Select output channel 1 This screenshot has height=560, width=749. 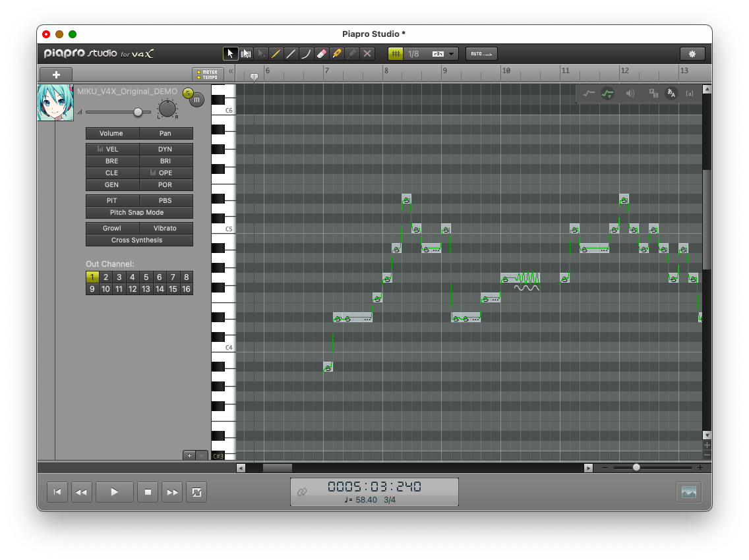(92, 277)
